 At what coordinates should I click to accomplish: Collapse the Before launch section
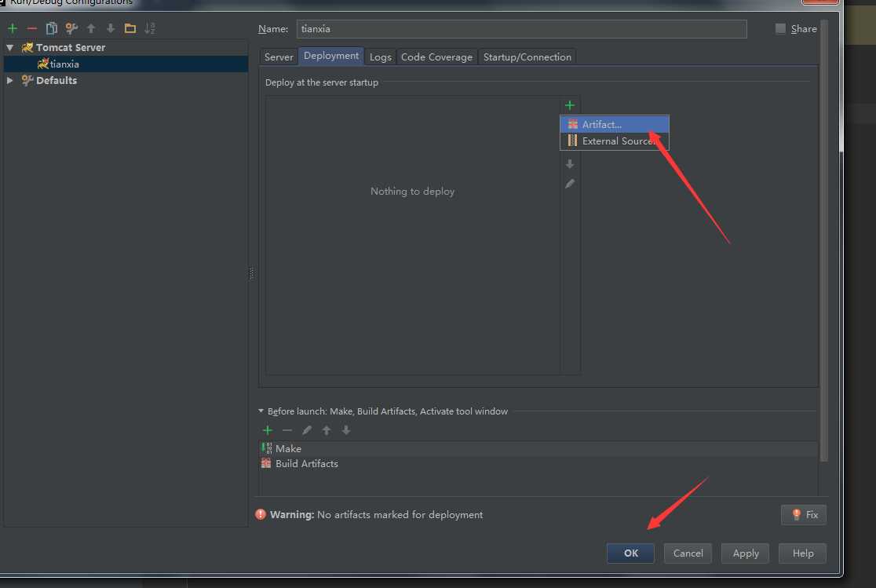261,411
